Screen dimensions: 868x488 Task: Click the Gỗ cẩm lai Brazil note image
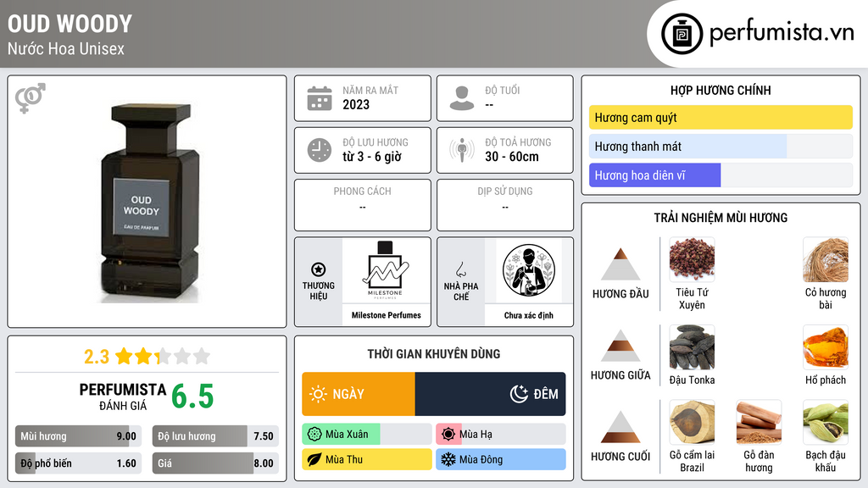tap(692, 422)
